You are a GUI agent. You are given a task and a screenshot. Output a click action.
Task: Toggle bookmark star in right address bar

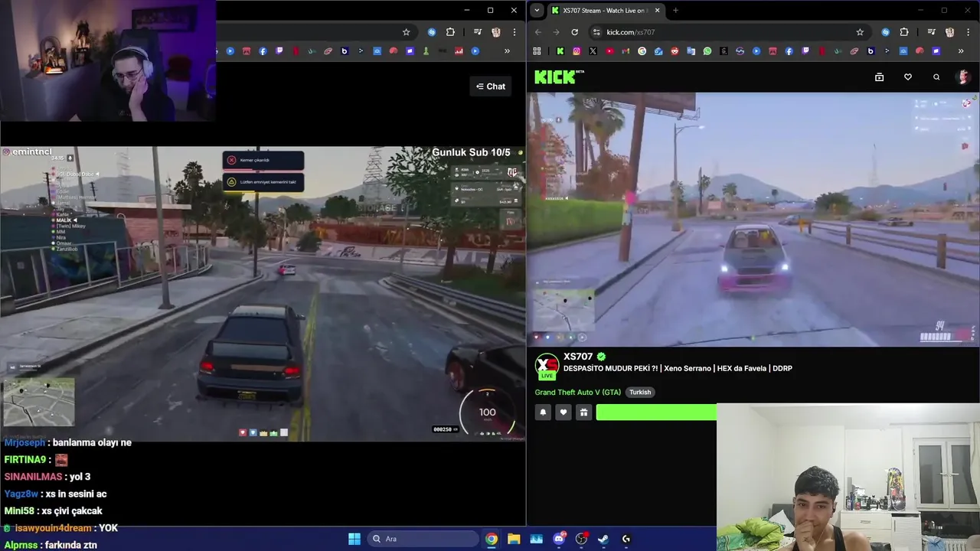[x=860, y=32]
